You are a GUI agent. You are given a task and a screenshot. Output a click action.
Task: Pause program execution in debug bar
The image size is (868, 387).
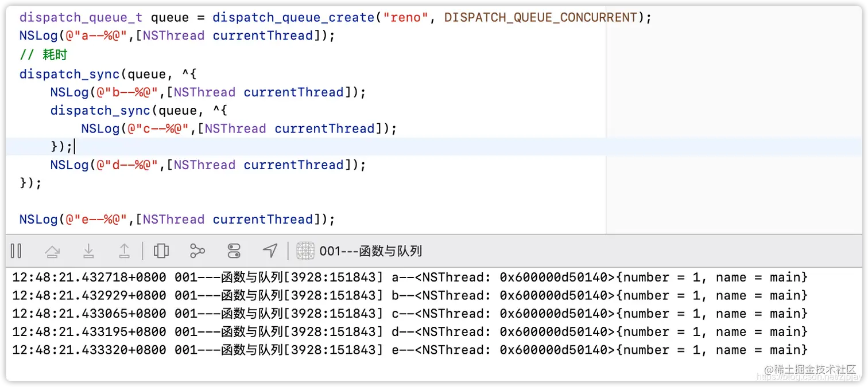pyautogui.click(x=16, y=251)
